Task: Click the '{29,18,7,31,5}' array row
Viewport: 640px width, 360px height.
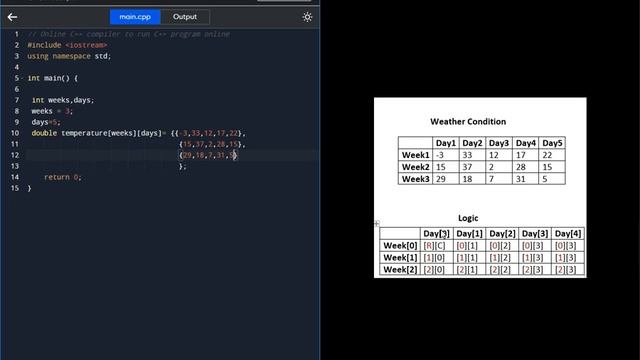Action: (208, 155)
